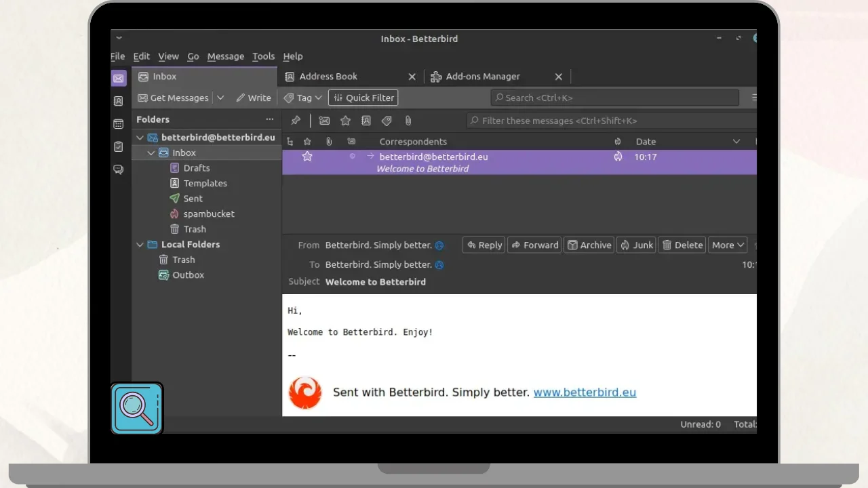Click the Write button

[x=254, y=98]
